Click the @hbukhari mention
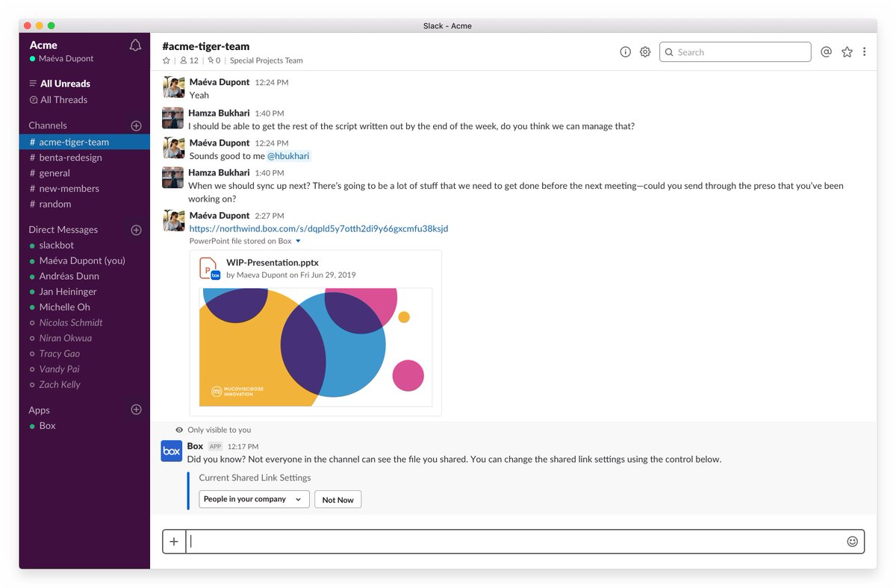Screen dimensions: 896x588 pos(288,156)
